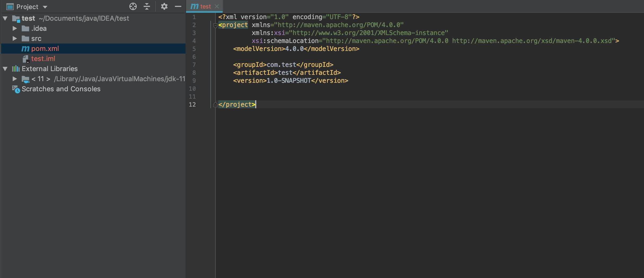Expand the JDK 11 library node
The image size is (644, 278).
[15, 79]
